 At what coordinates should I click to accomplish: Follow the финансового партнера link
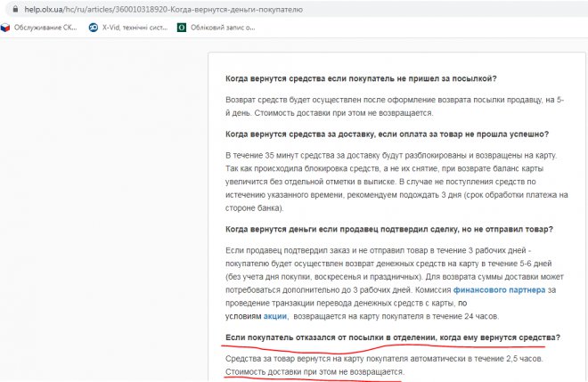click(x=499, y=289)
